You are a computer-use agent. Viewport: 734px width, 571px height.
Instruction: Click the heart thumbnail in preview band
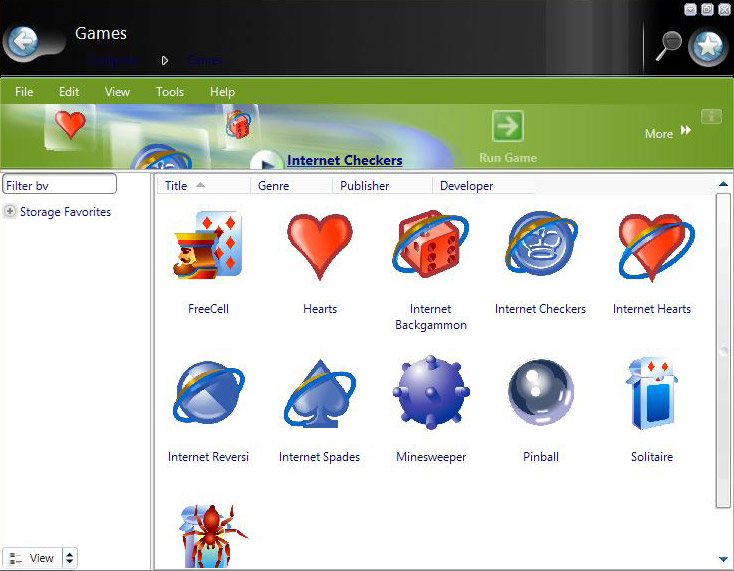(x=70, y=125)
